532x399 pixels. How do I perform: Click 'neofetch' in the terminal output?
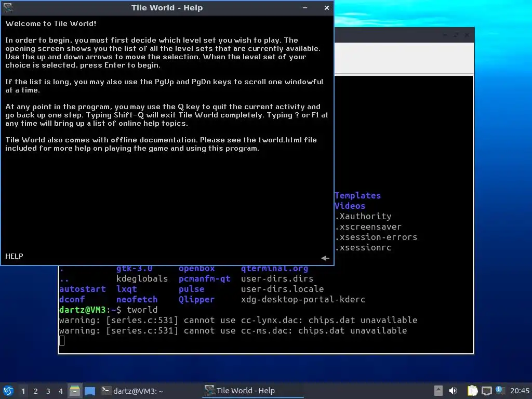[x=137, y=299]
